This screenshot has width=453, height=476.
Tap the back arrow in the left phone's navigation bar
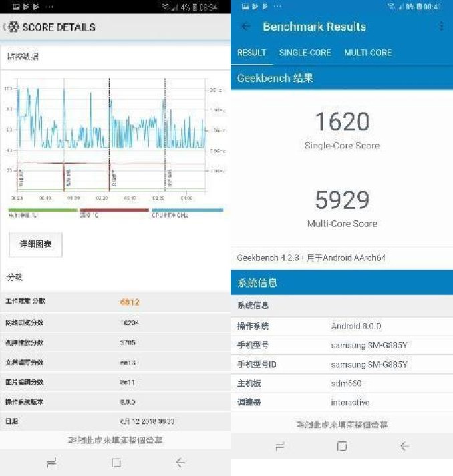pos(180,463)
